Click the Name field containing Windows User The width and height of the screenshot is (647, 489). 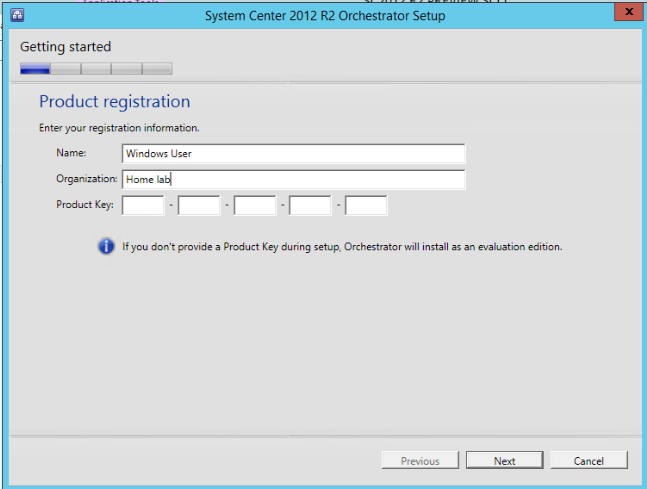pyautogui.click(x=293, y=154)
